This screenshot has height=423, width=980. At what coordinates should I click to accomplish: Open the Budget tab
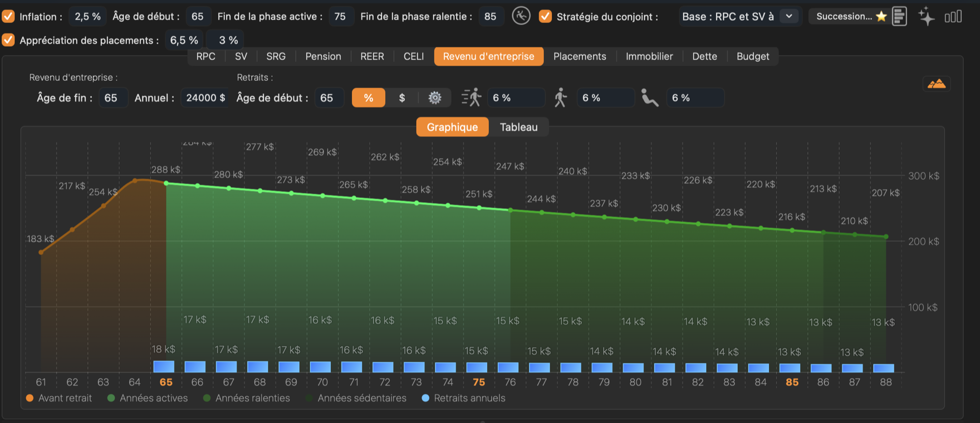coord(753,56)
